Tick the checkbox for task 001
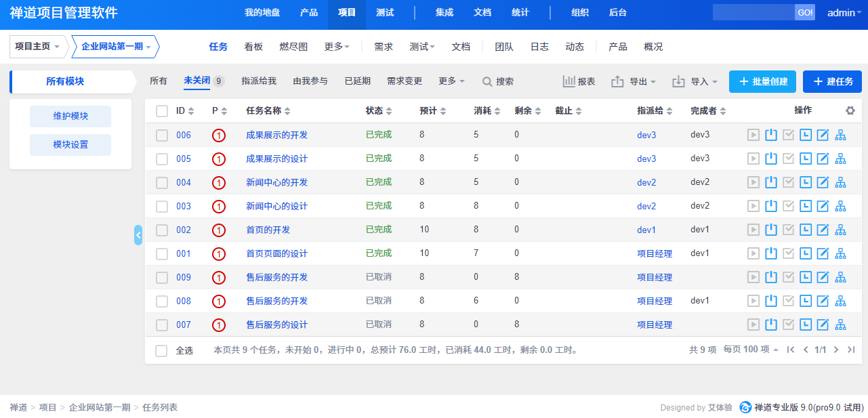This screenshot has height=418, width=868. tap(162, 253)
